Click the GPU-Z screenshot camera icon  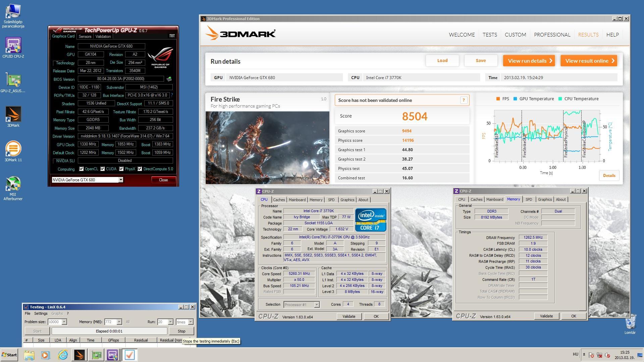click(x=172, y=36)
